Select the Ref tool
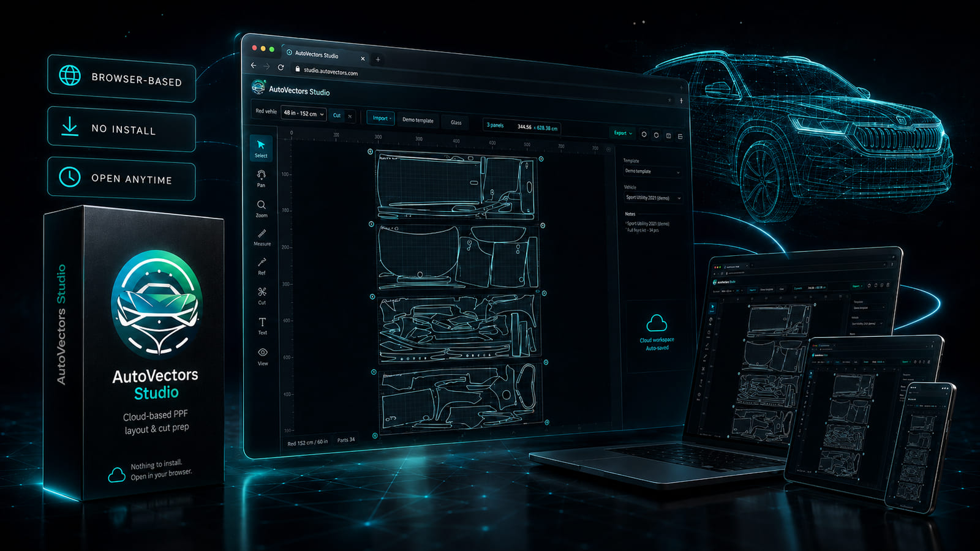 click(x=262, y=266)
